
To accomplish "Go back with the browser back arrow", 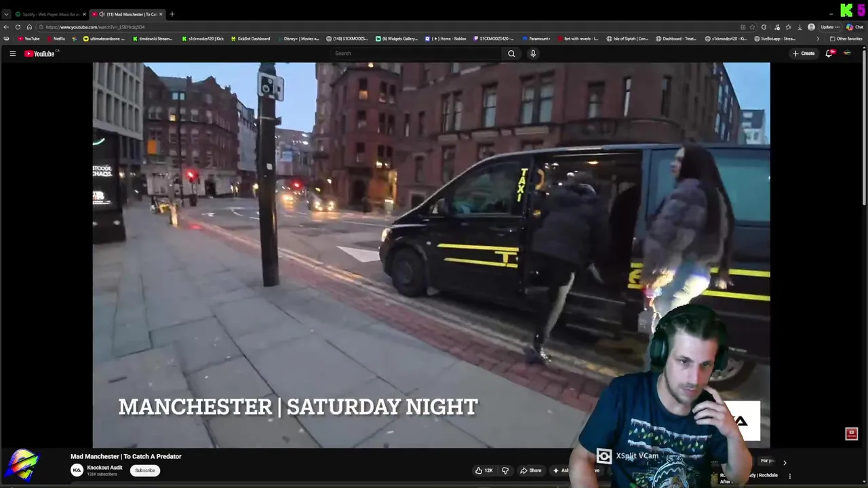I will pyautogui.click(x=7, y=27).
